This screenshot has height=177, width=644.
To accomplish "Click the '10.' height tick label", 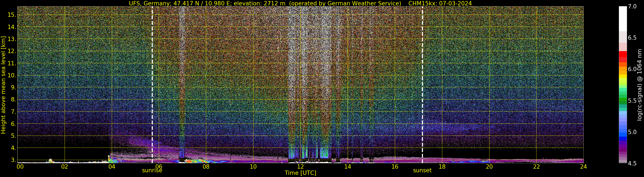I will [x=12, y=75].
